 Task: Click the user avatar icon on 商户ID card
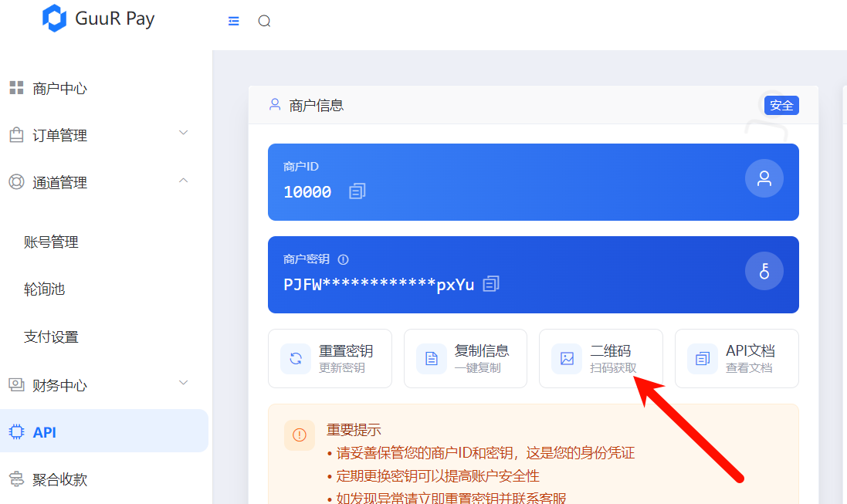[764, 178]
